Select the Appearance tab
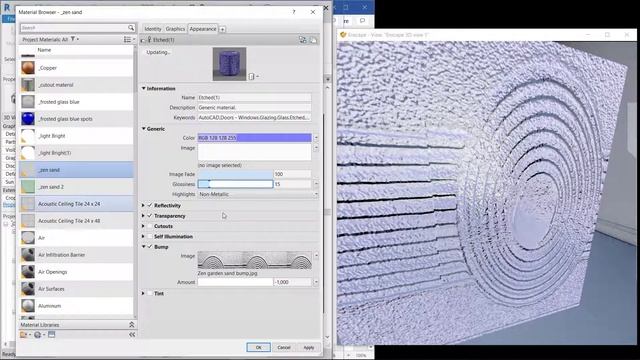The width and height of the screenshot is (640, 360). pyautogui.click(x=203, y=29)
